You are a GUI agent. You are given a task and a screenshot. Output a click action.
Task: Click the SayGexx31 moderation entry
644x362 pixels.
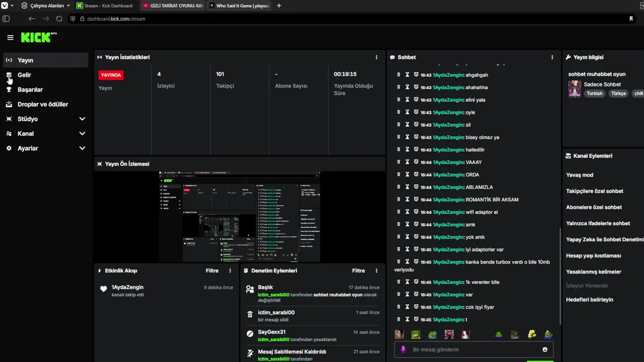point(312,335)
